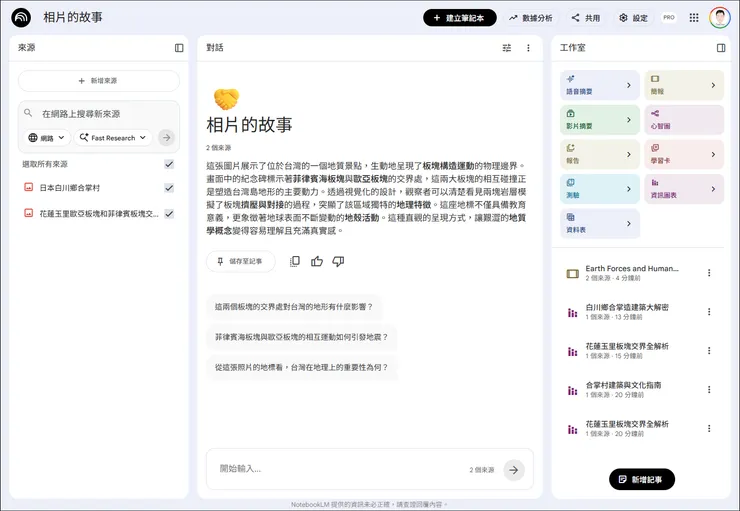Click 儲存至記事 button
The image size is (740, 511).
[240, 261]
